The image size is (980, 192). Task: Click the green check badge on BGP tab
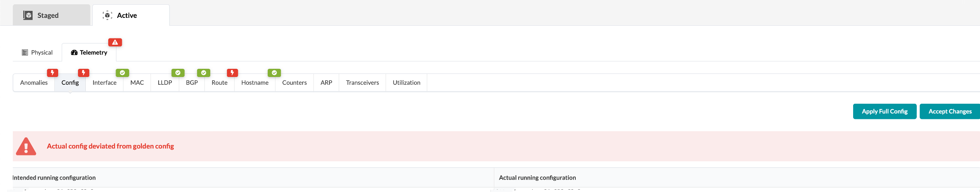[203, 73]
